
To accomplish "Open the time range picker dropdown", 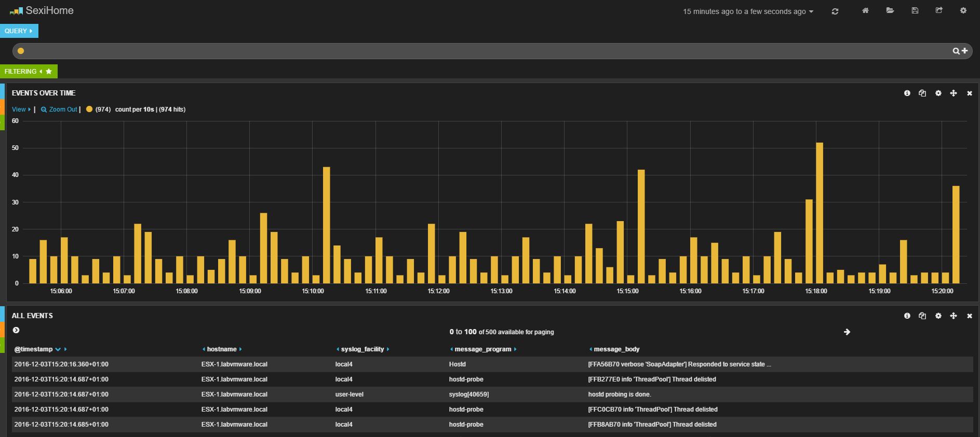I will 748,11.
